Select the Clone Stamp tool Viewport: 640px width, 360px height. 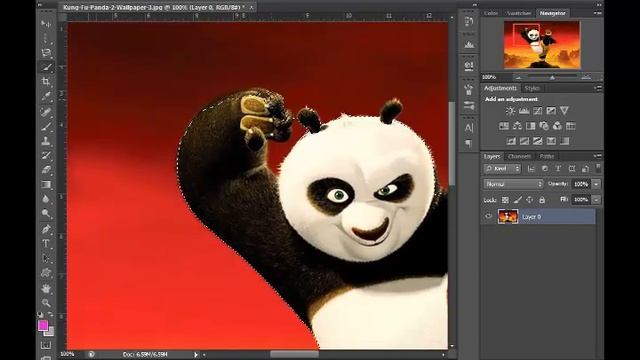[x=46, y=141]
